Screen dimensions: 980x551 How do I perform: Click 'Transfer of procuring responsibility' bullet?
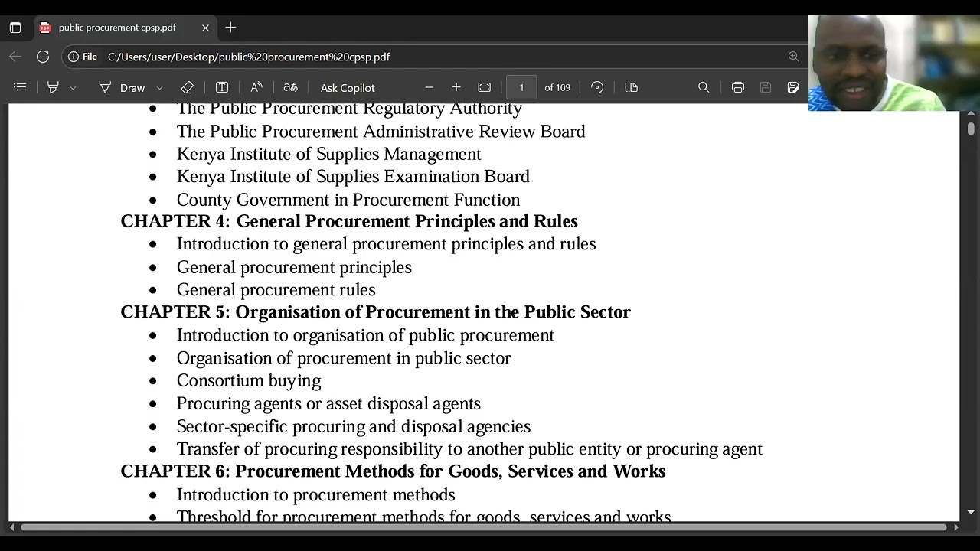pos(469,449)
